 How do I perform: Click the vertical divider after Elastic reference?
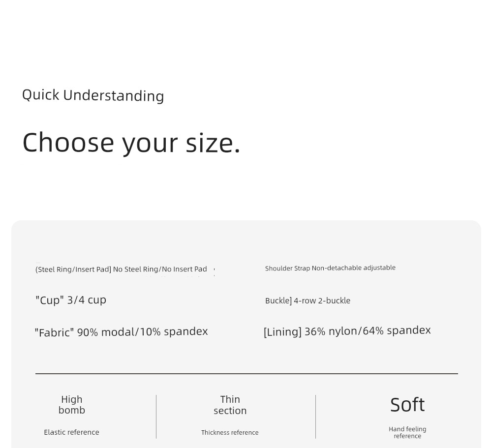click(156, 417)
